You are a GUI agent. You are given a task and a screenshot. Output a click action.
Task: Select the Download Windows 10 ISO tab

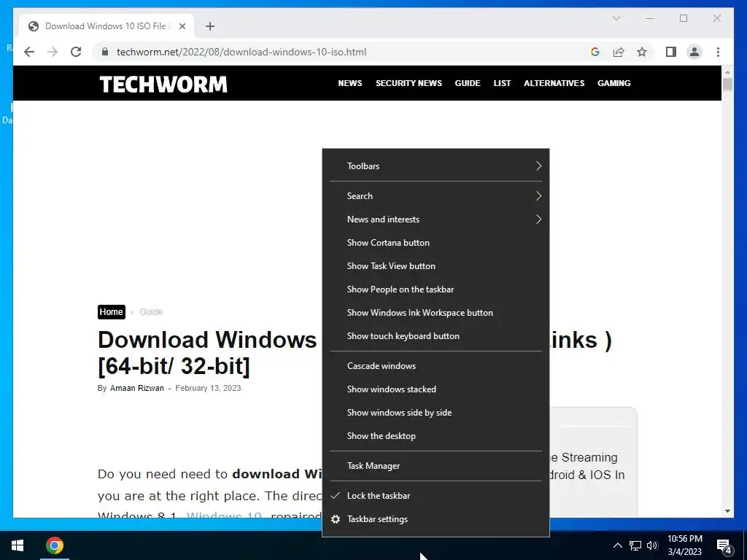pyautogui.click(x=107, y=26)
